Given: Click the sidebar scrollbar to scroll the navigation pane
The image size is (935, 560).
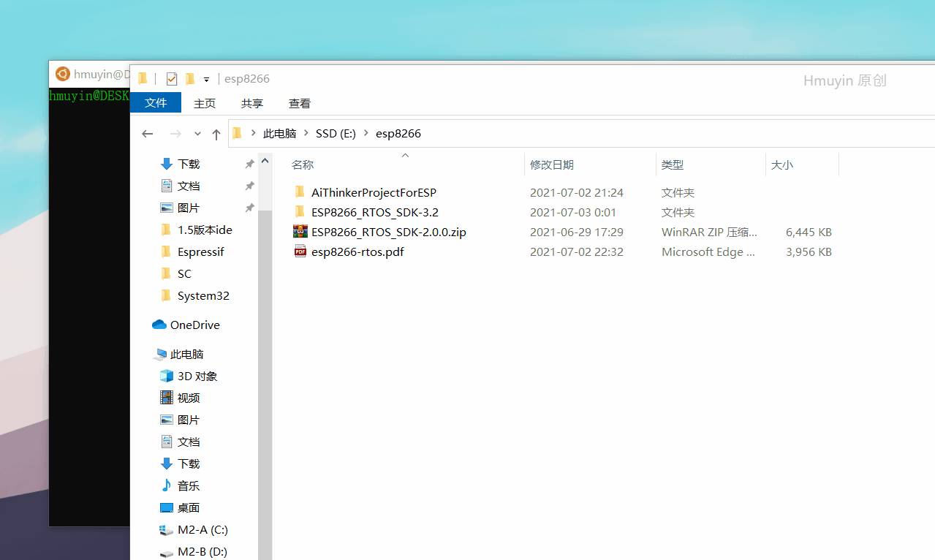Looking at the screenshot, I should coord(265,292).
